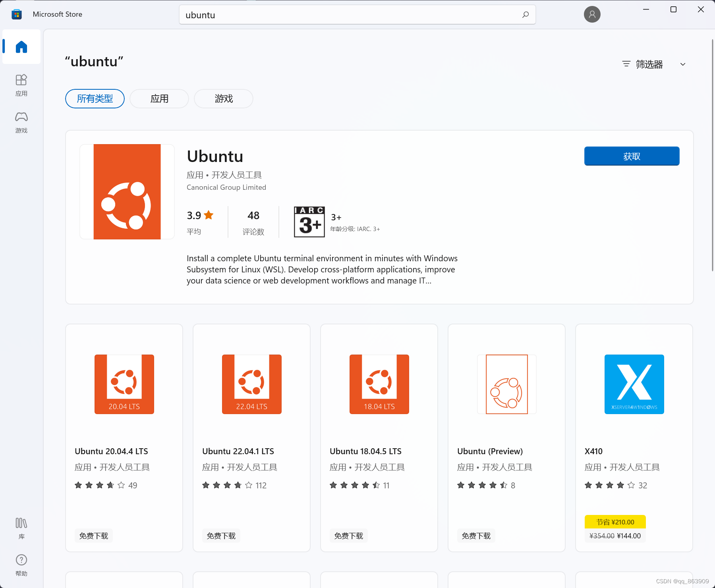Click the Ubuntu (Preview) title
Image resolution: width=715 pixels, height=588 pixels.
point(490,451)
